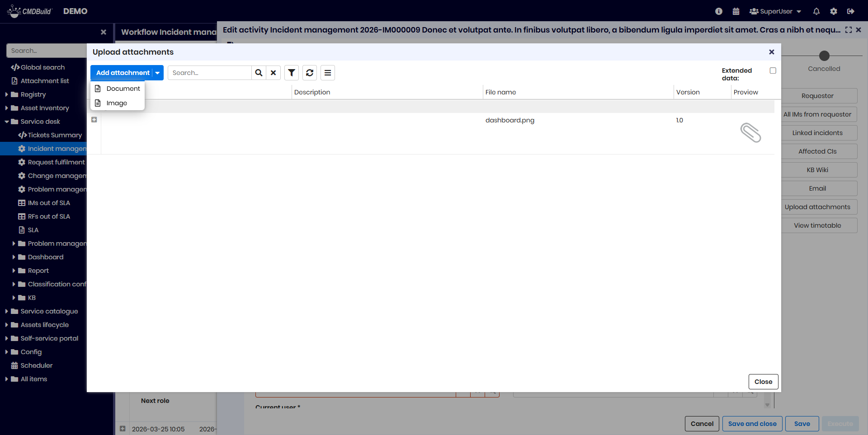Clear the attachment search with X icon

(x=274, y=73)
